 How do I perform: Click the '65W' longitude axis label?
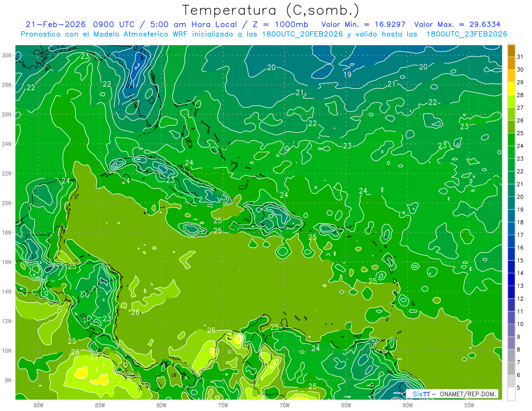(x=346, y=405)
